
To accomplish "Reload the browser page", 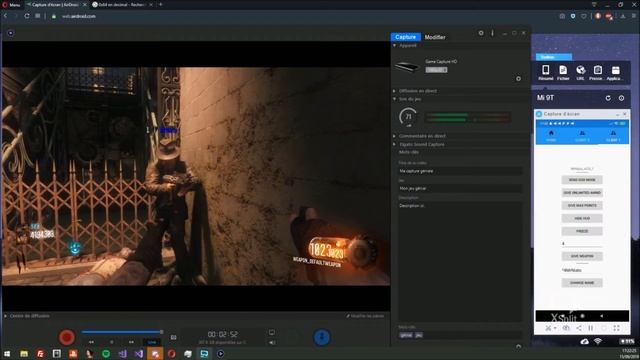I will click(27, 16).
